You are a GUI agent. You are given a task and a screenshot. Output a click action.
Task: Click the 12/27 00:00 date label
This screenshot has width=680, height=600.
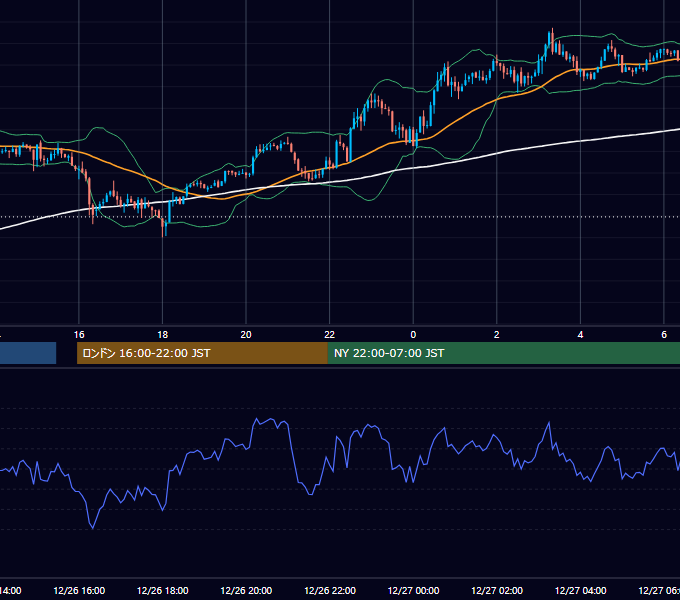point(413,590)
